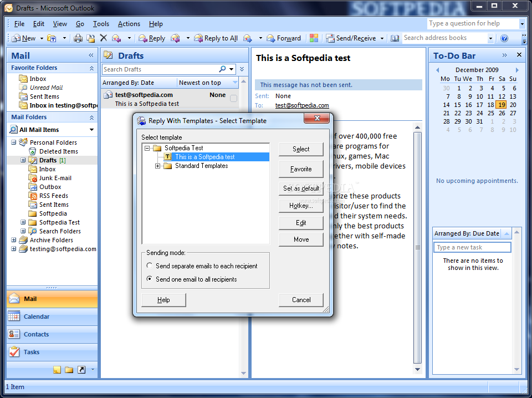Click reading pane vertical scrollbar thumb
Viewport: 532px width, 398px height.
(418, 247)
